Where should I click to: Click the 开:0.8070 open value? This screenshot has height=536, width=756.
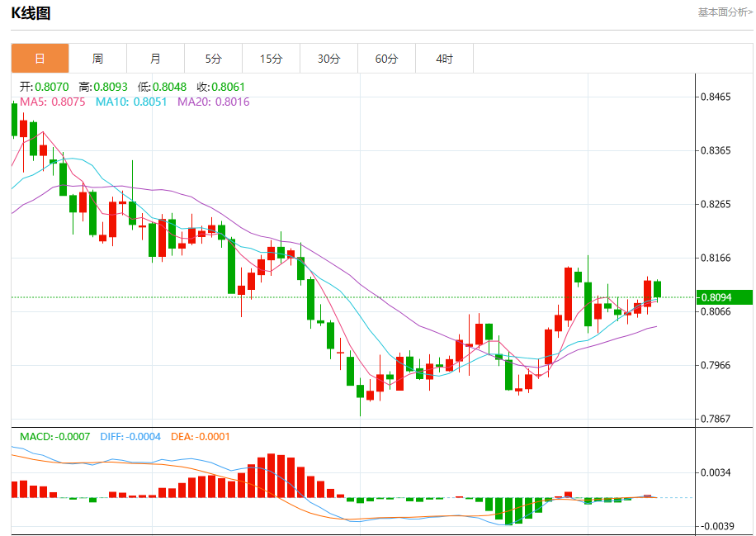tap(45, 87)
